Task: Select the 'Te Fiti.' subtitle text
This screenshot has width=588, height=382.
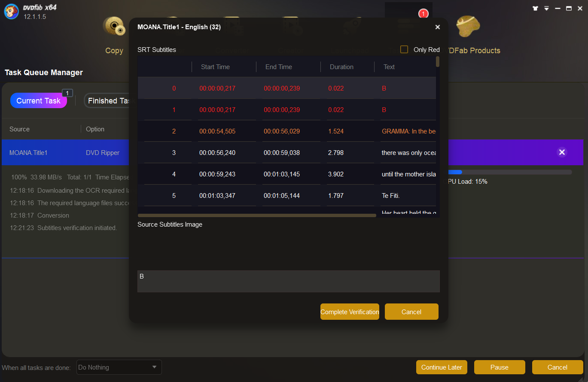Action: pyautogui.click(x=391, y=196)
